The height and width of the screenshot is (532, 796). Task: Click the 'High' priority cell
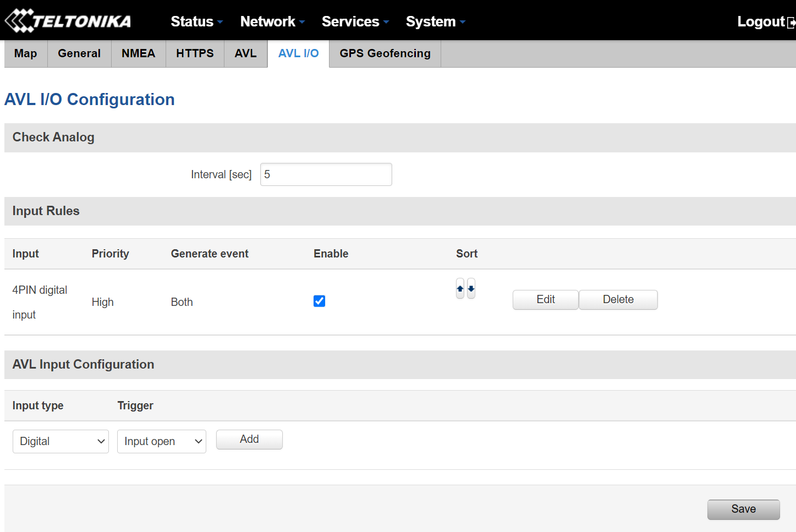click(103, 302)
